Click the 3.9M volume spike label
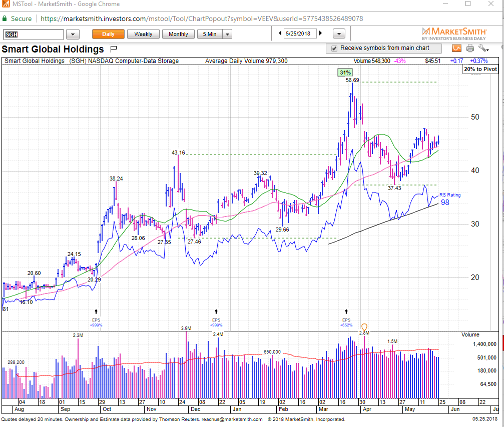504x427 pixels. pyautogui.click(x=186, y=328)
